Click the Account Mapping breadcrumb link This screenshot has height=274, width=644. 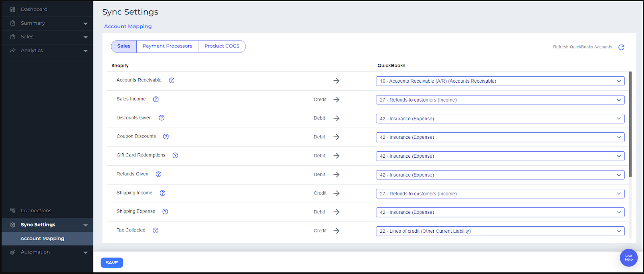[x=128, y=26]
